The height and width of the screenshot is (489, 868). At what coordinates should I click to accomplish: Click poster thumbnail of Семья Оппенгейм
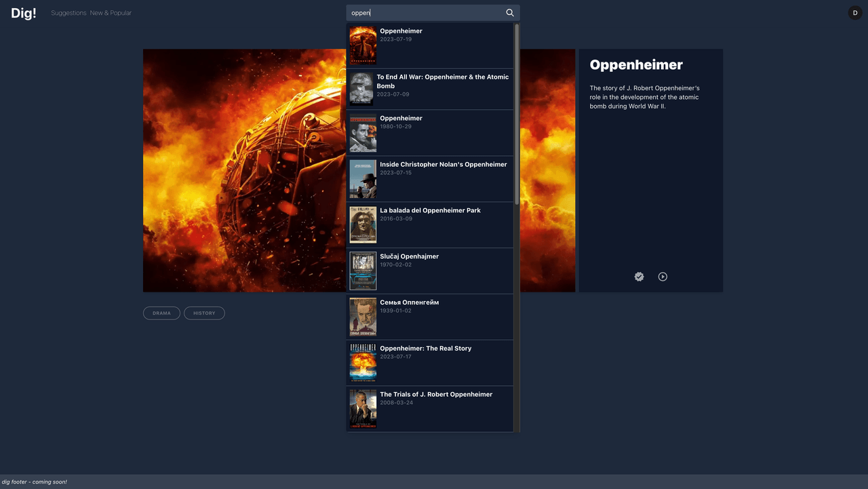click(x=363, y=317)
